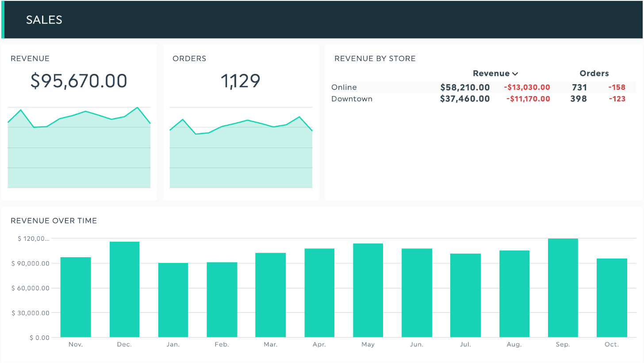Click the SALES dashboard title
Image resolution: width=644 pixels, height=363 pixels.
[44, 19]
